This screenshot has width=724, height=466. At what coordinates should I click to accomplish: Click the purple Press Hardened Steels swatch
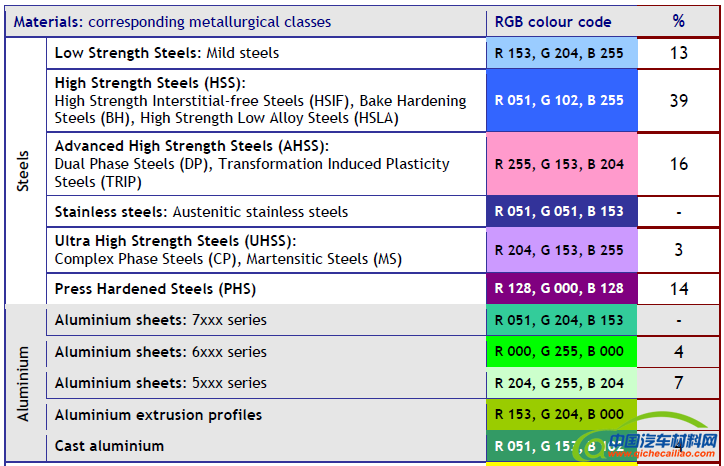tap(561, 289)
